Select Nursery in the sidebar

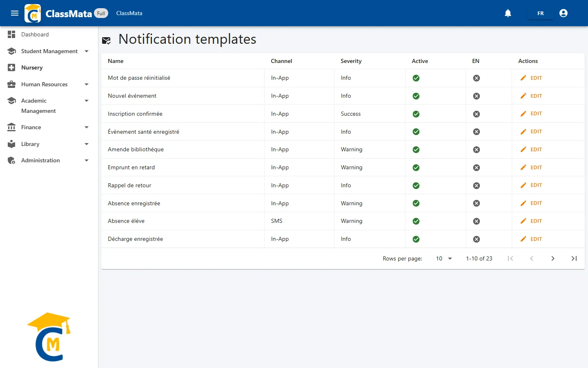click(x=49, y=67)
